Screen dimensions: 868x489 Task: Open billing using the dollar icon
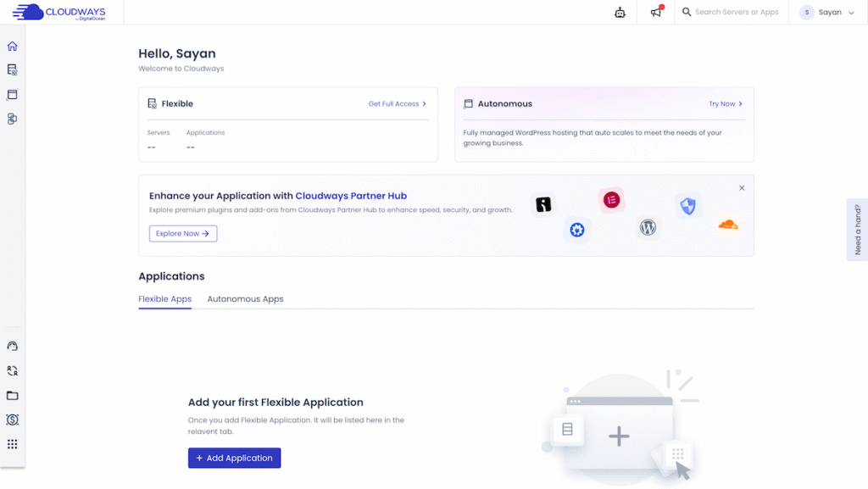(12, 420)
